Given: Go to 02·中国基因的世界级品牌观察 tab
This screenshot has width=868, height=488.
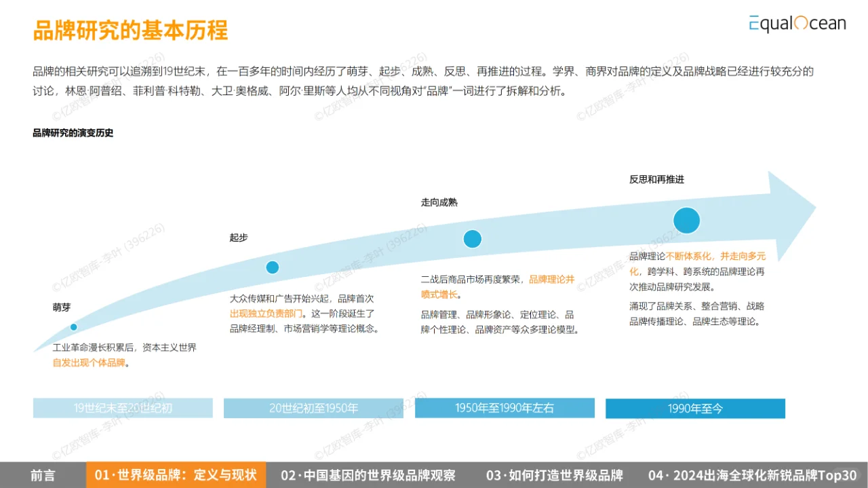Looking at the screenshot, I should [368, 475].
